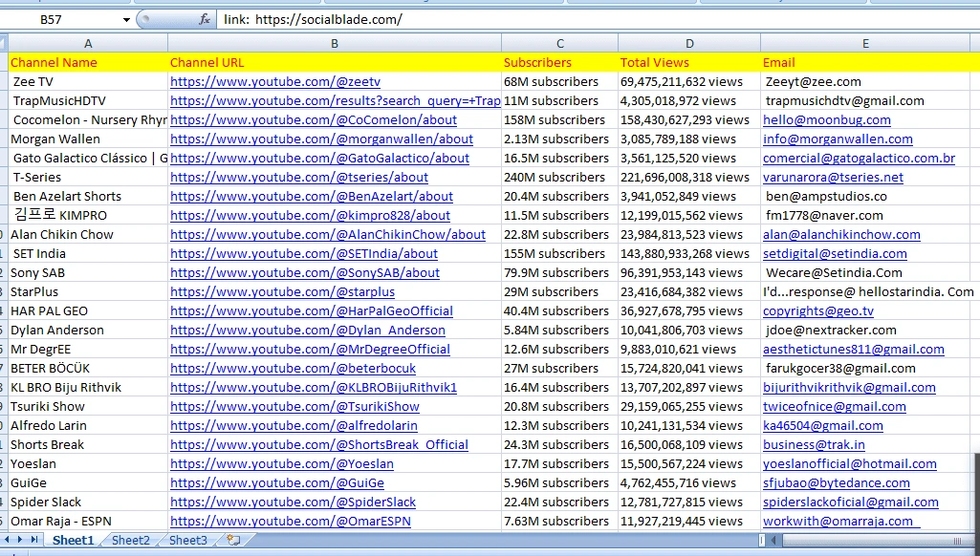Select column E header
The width and height of the screenshot is (980, 556).
click(x=865, y=43)
